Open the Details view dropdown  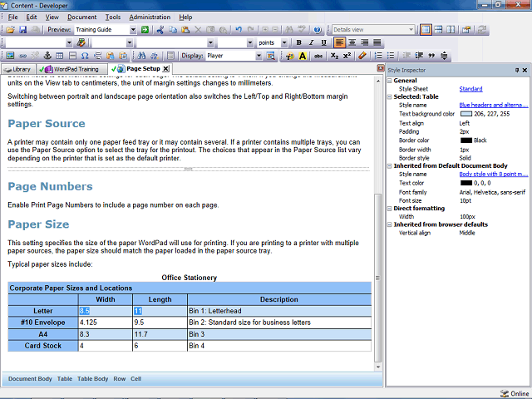pos(411,30)
